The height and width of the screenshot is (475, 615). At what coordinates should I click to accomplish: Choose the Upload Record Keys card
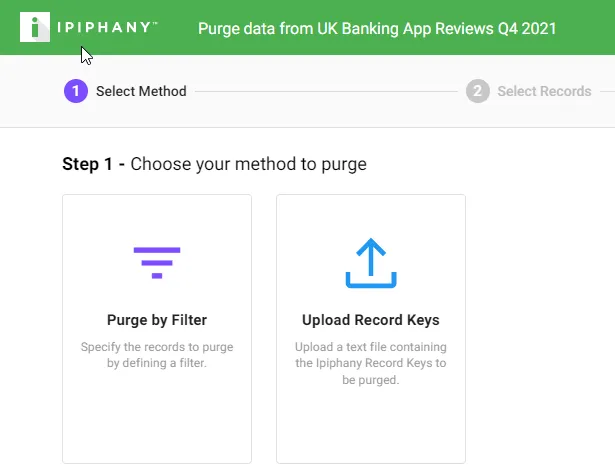click(371, 329)
